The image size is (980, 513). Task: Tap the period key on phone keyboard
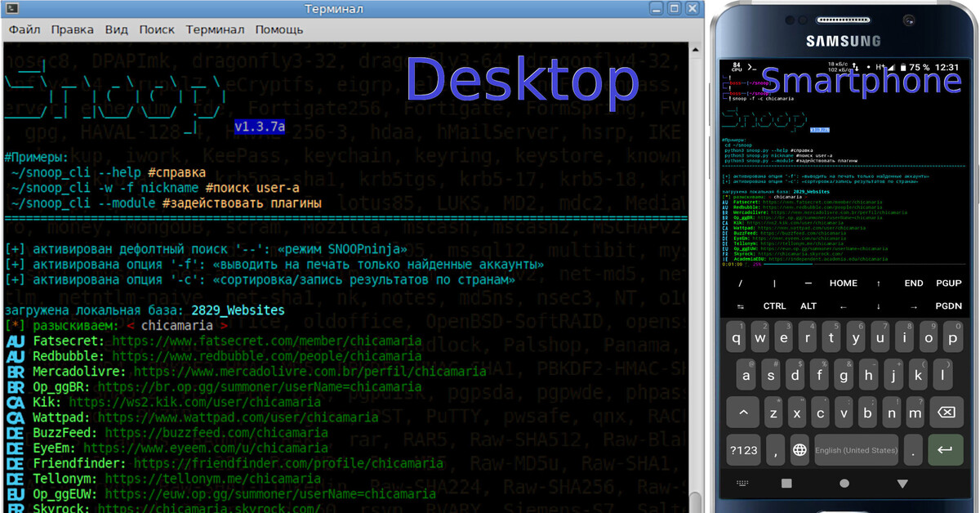(914, 450)
